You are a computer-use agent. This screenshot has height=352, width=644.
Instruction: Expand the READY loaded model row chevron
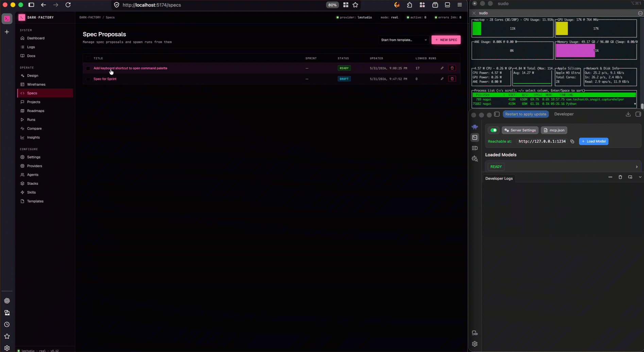tap(637, 167)
